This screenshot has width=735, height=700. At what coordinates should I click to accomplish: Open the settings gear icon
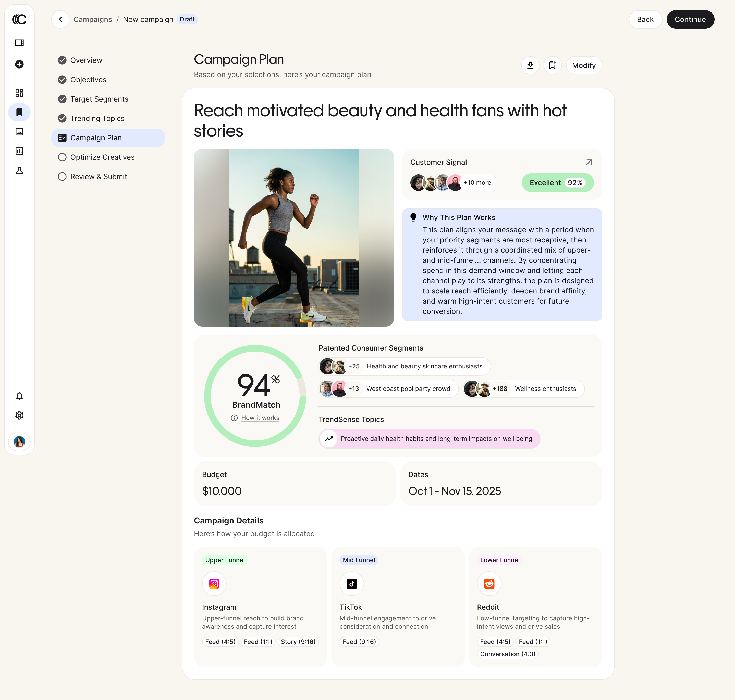click(x=19, y=415)
